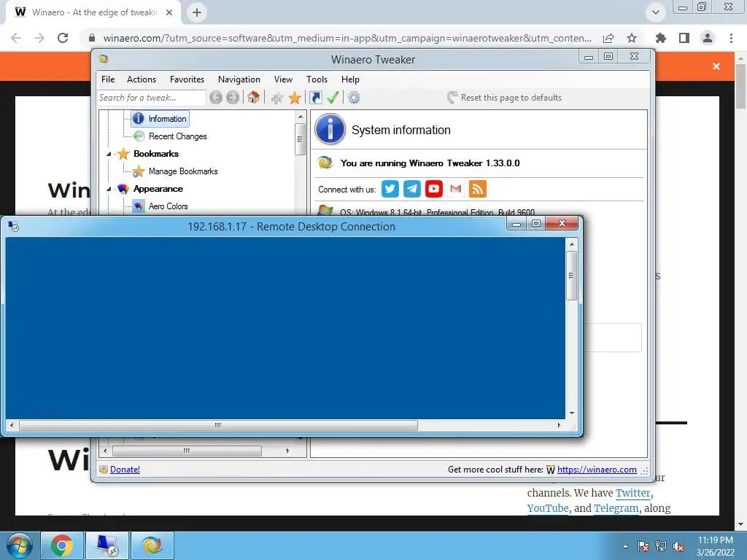Click Tweaker tree horizontal scrollbar thumb
Viewport: 747px width, 560px height.
[187, 451]
